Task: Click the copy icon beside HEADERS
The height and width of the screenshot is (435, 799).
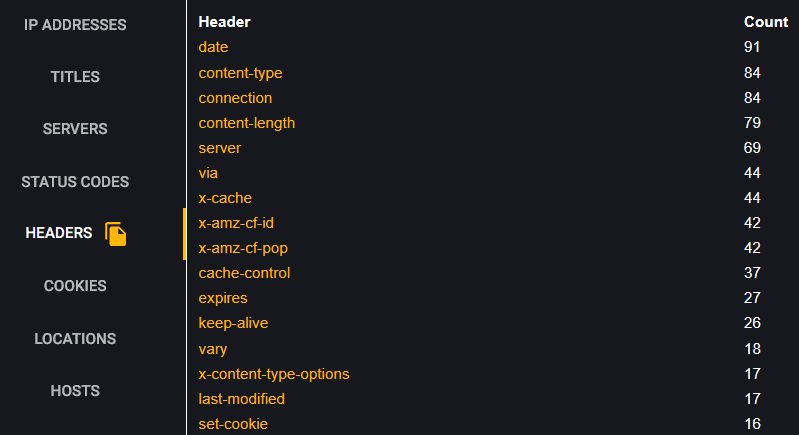Action: pyautogui.click(x=116, y=234)
